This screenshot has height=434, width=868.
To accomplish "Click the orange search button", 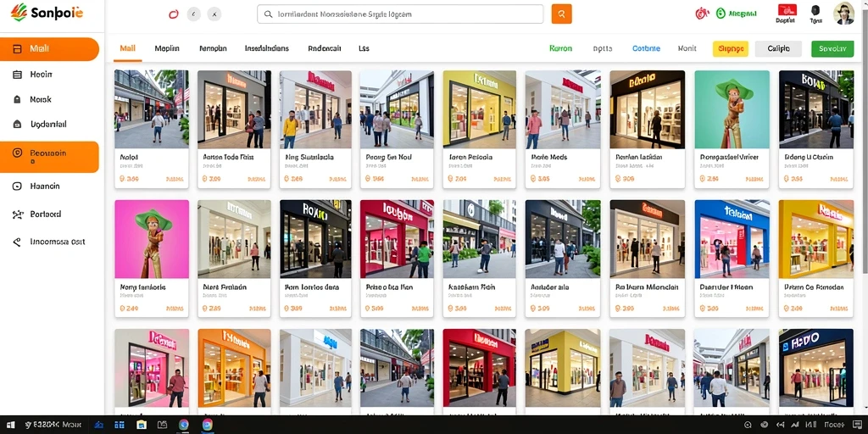I will point(561,14).
